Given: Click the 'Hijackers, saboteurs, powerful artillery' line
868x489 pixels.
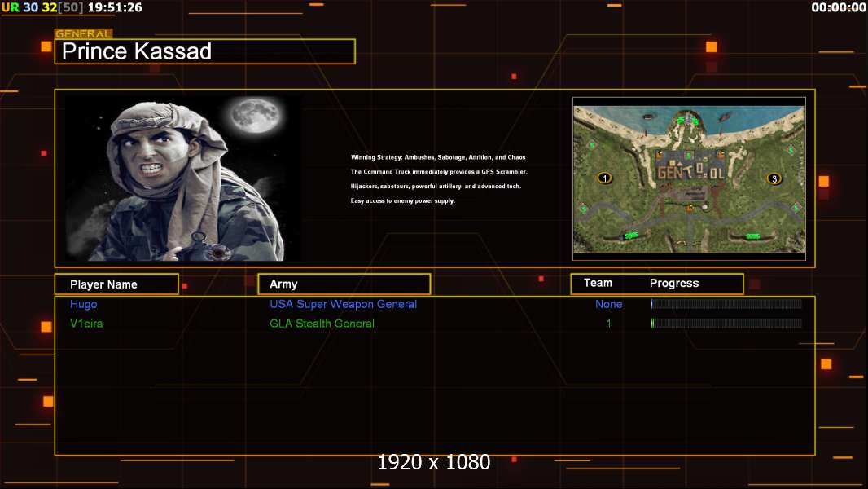Looking at the screenshot, I should coord(436,186).
